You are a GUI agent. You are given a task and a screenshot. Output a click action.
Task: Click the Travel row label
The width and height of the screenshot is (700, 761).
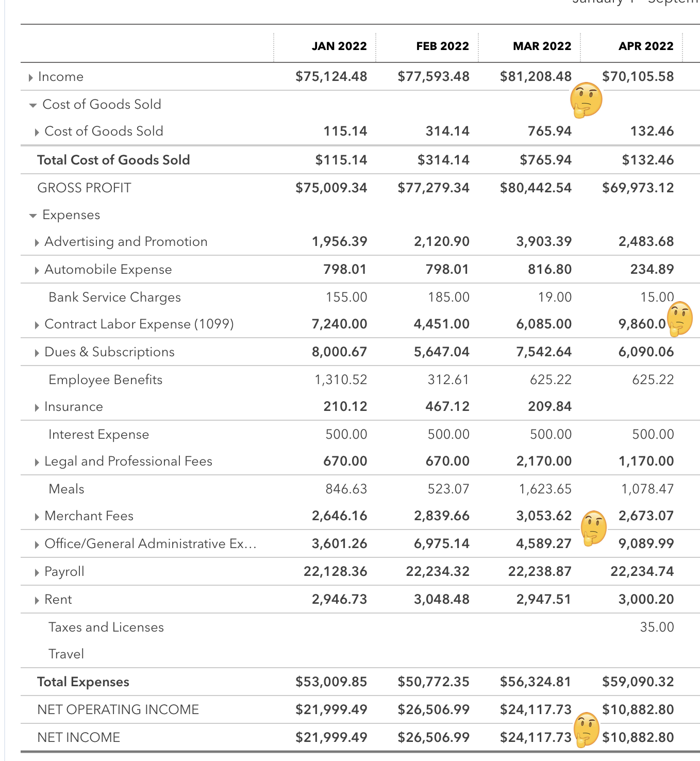(66, 654)
